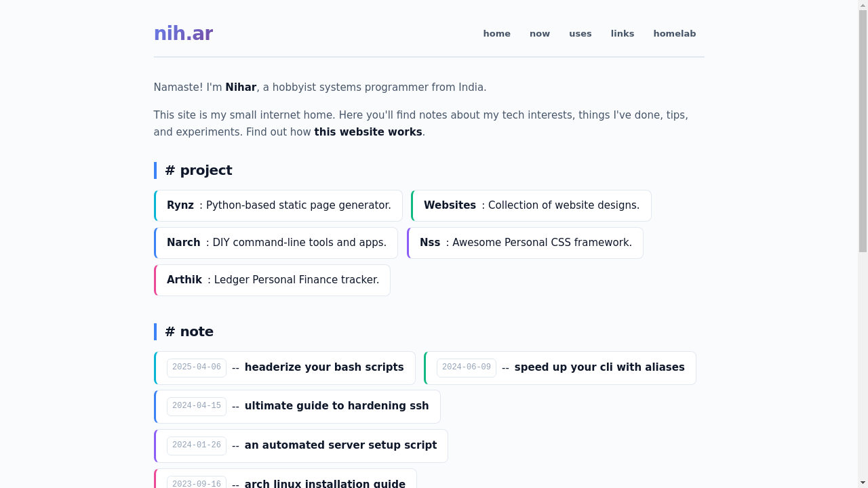Open the uses menu link
The image size is (868, 488).
580,34
